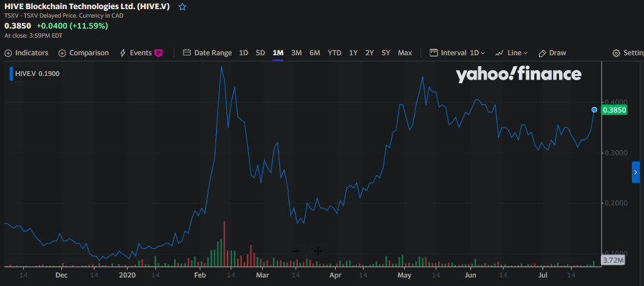Open the Events lightning option
Viewport: 644px width, 286px height.
pos(141,53)
